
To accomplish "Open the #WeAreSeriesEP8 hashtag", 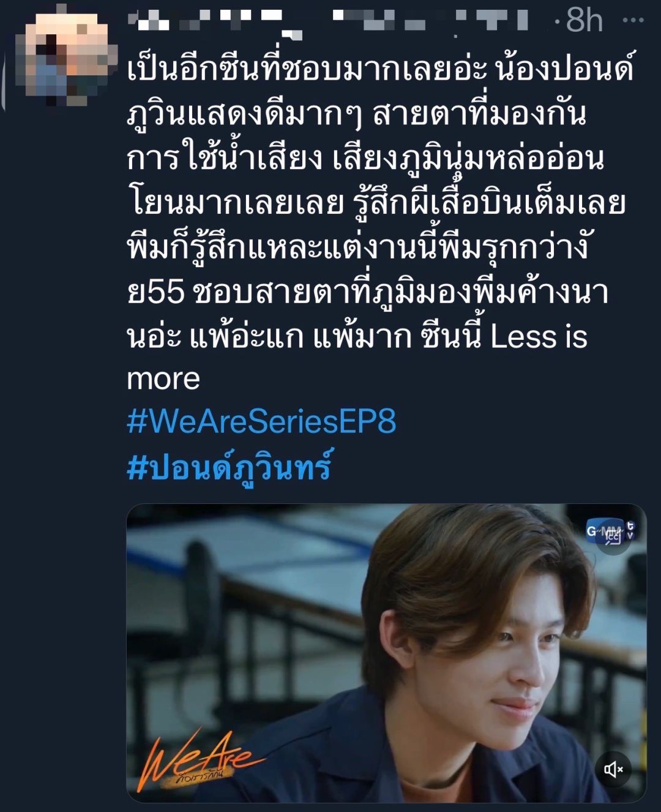I will [x=261, y=421].
